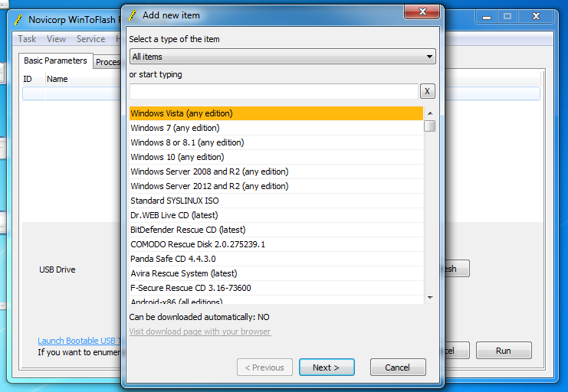568x392 pixels.
Task: Open the Service menu in WinToFlash
Action: pyautogui.click(x=90, y=39)
